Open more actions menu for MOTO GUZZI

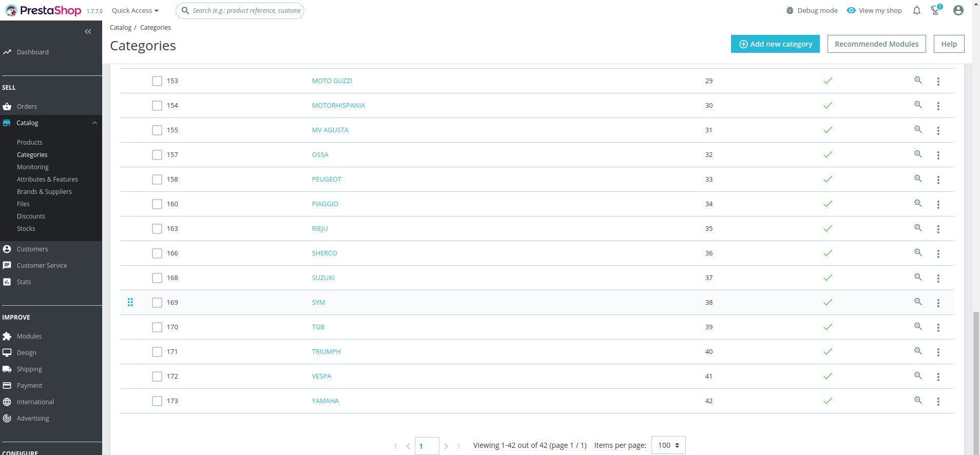pyautogui.click(x=938, y=81)
